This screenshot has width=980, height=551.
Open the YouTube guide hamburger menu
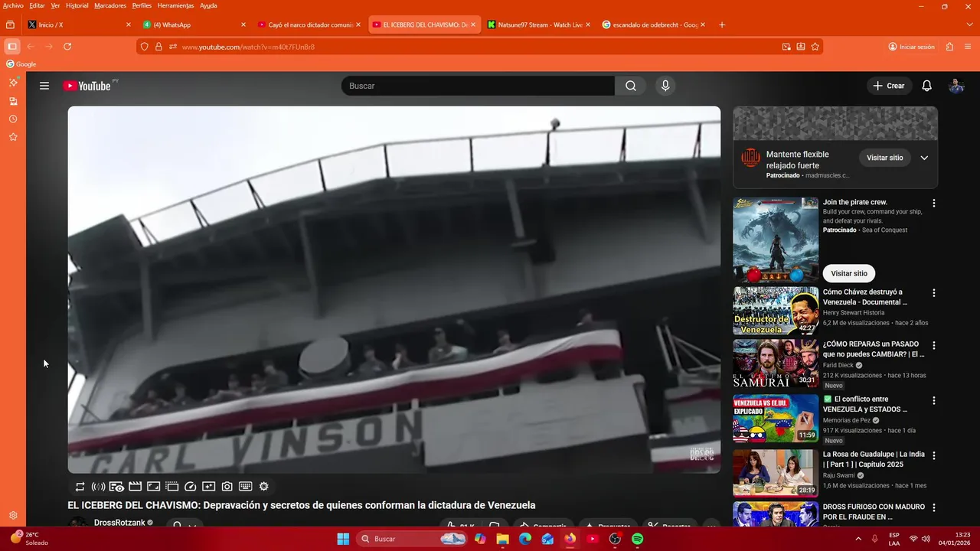44,86
